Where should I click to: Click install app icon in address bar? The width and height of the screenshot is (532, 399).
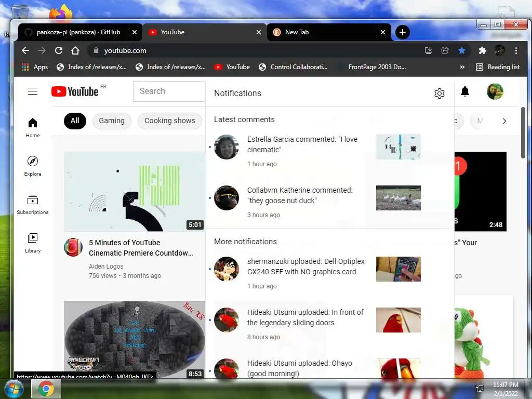[429, 50]
